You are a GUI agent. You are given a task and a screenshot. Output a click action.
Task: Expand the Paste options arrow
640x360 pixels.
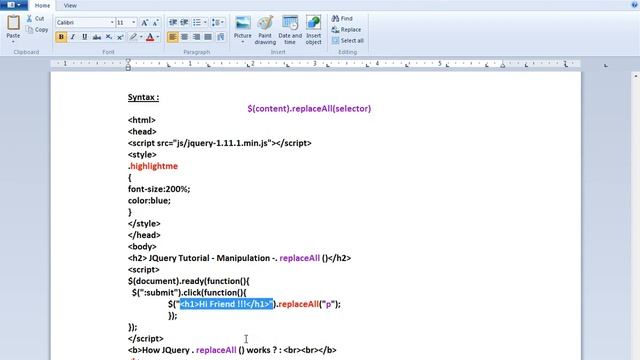[13, 42]
